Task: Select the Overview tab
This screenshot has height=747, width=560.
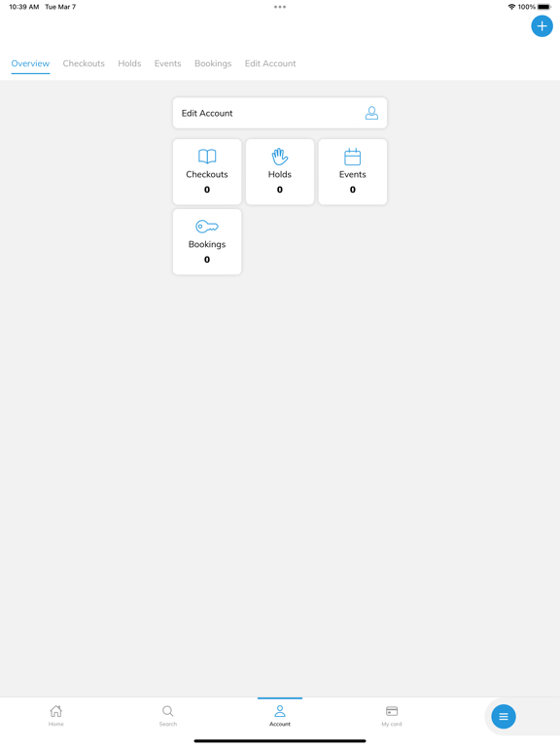Action: (x=30, y=63)
